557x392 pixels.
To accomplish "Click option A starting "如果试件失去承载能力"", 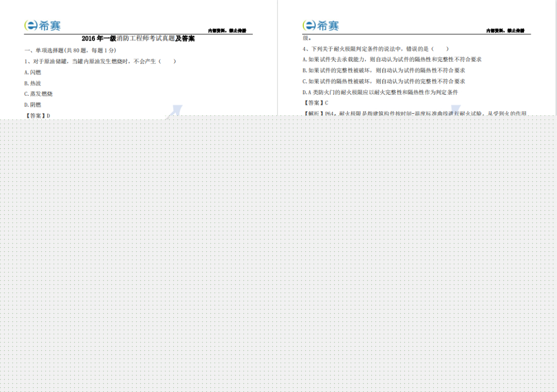I will 392,60.
